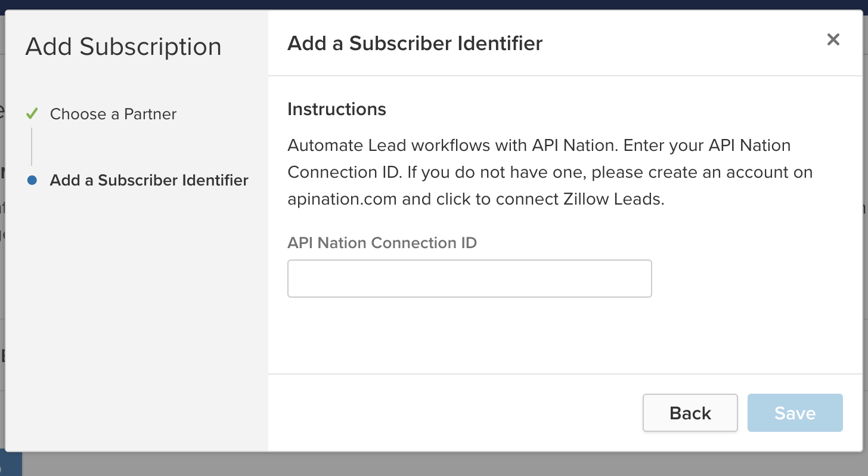Viewport: 868px width, 476px height.
Task: Select Add a Subscriber Identifier sidebar step
Action: [x=149, y=180]
